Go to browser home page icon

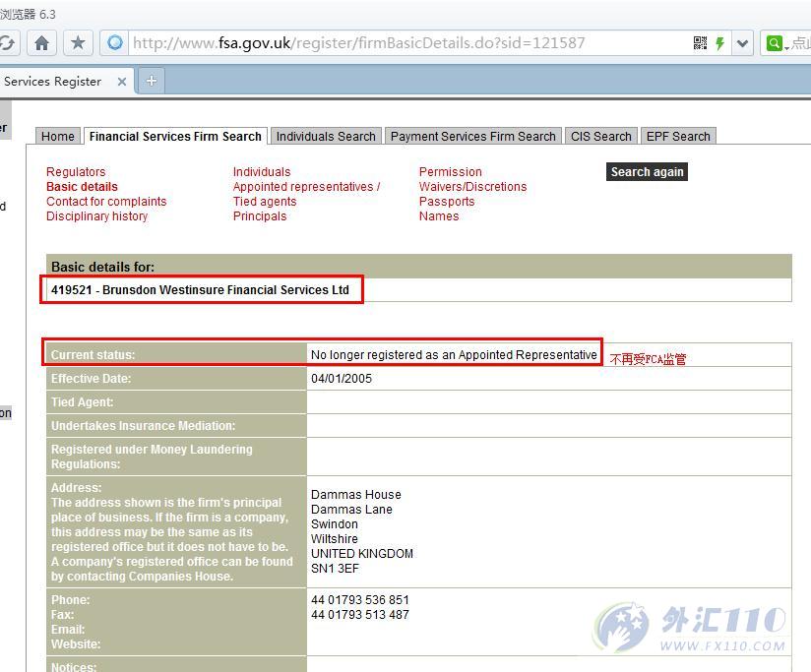(42, 43)
